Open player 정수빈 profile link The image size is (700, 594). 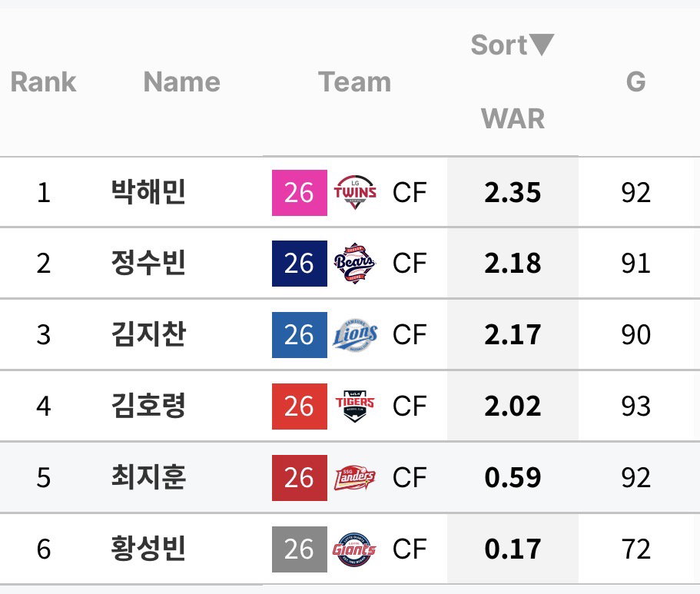(148, 263)
